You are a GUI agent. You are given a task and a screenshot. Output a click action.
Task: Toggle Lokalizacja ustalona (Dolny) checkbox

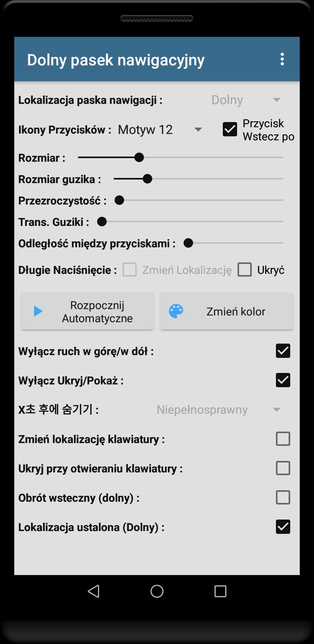pyautogui.click(x=283, y=527)
